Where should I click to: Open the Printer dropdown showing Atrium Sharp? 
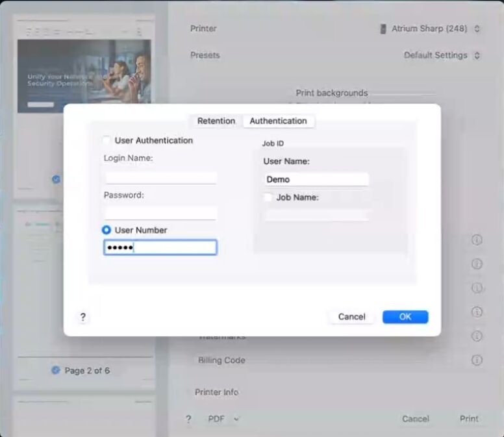pyautogui.click(x=430, y=29)
